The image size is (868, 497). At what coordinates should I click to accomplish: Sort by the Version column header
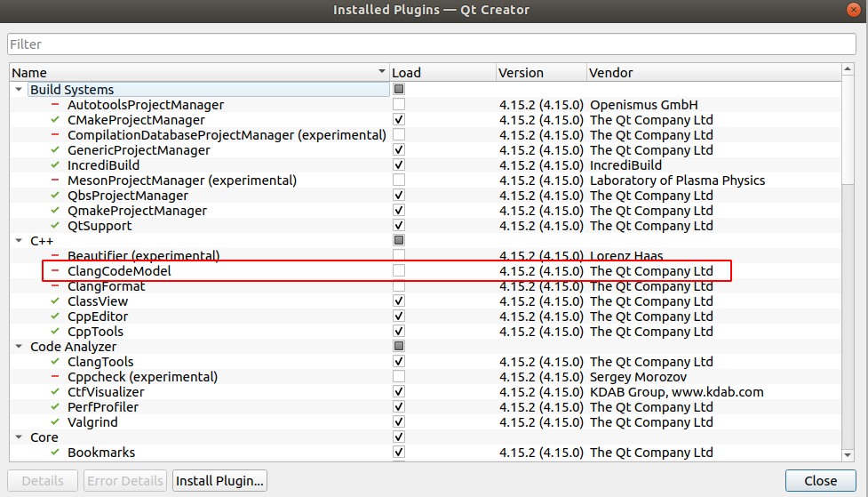(x=541, y=73)
